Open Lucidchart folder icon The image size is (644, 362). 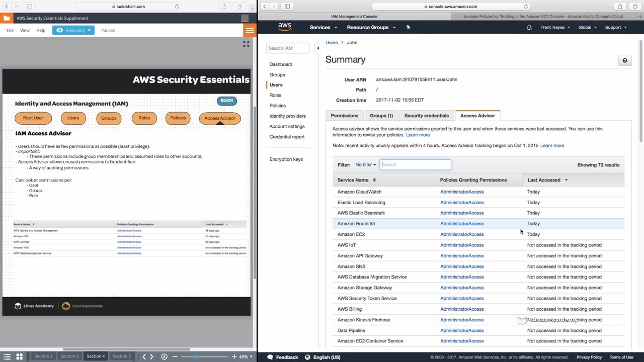pyautogui.click(x=7, y=18)
